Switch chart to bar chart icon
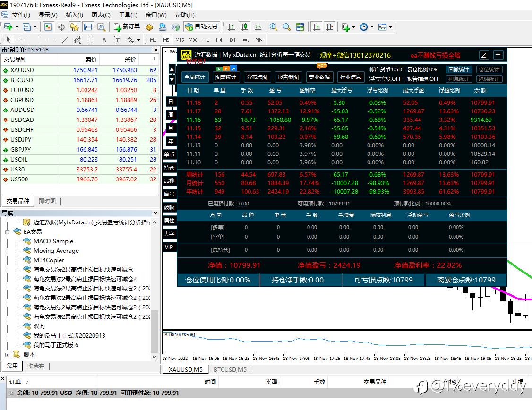The width and height of the screenshot is (532, 410). [x=232, y=27]
